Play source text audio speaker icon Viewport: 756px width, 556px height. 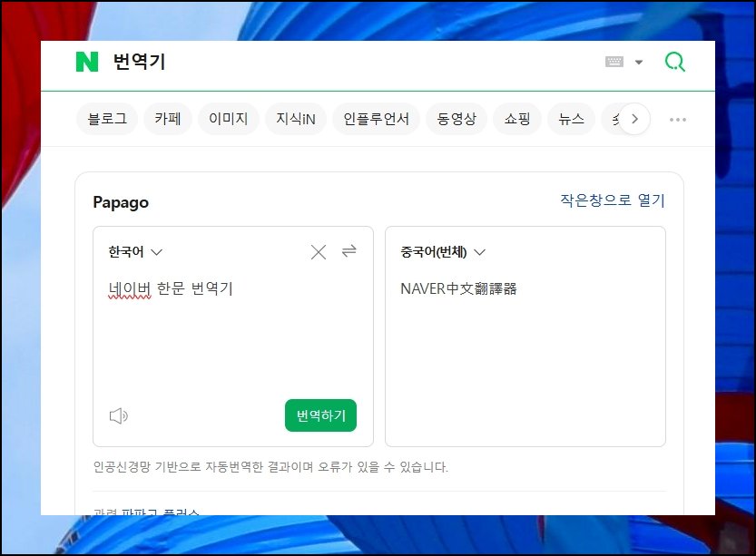tap(118, 415)
